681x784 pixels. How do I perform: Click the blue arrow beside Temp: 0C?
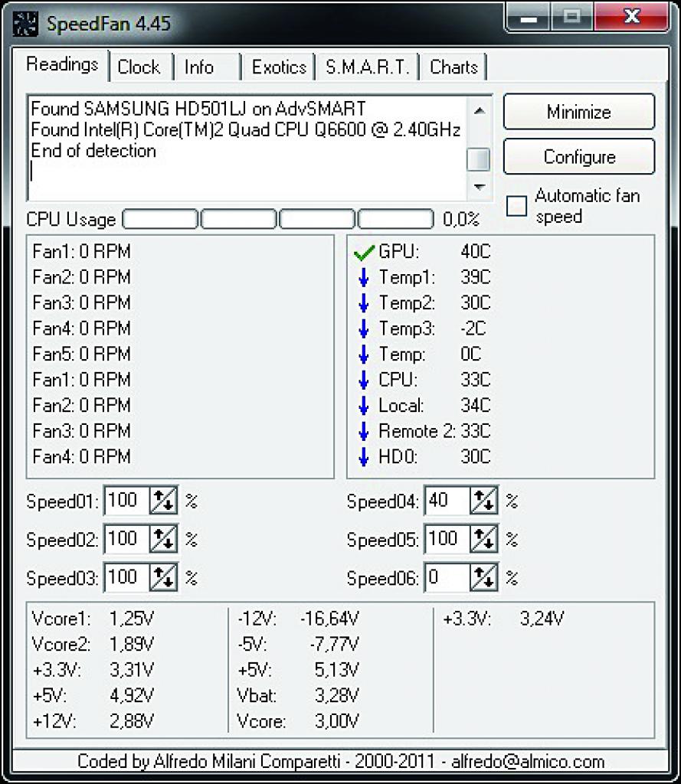pos(364,354)
